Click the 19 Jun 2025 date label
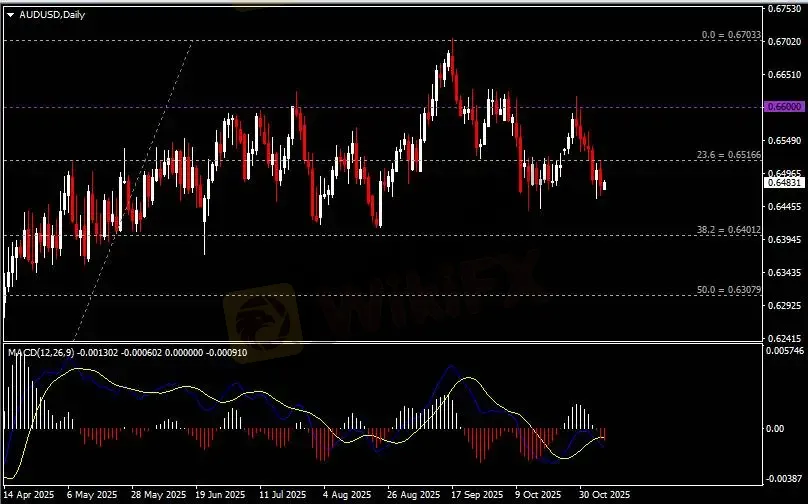The image size is (808, 504). (221, 494)
